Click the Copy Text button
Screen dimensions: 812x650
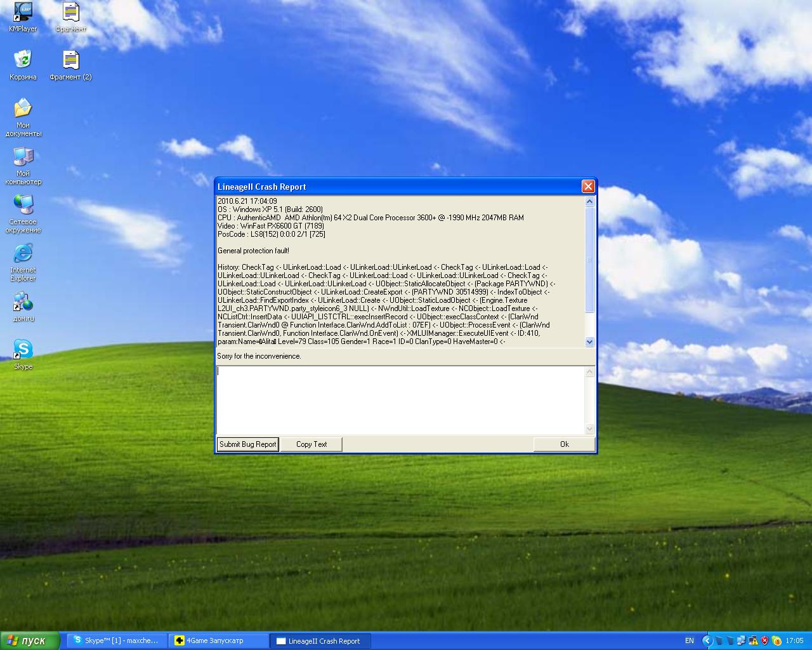click(x=311, y=444)
